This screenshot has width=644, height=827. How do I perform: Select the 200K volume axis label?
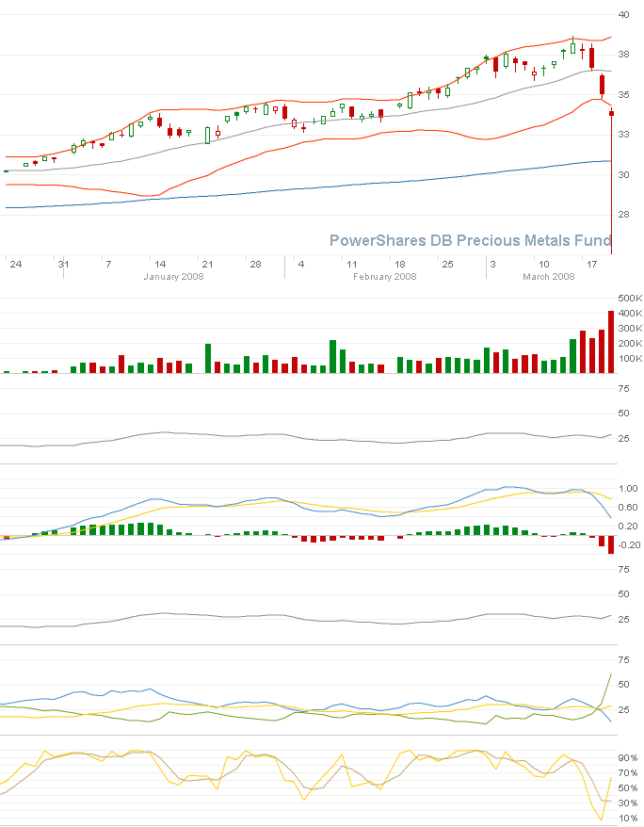coord(630,344)
